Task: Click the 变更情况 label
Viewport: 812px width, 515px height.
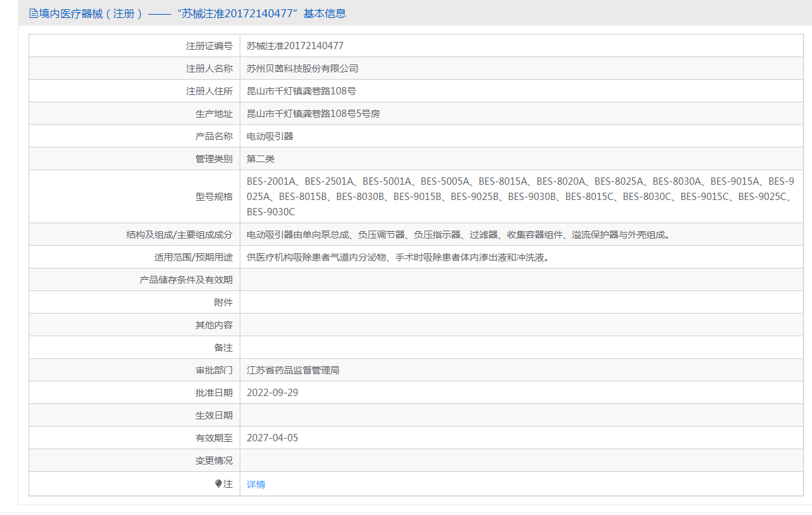Action: coord(214,461)
